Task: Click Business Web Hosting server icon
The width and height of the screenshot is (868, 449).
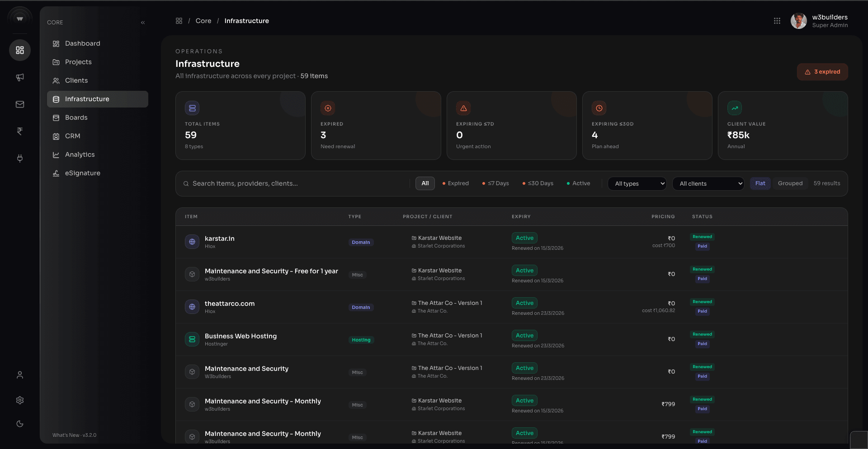Action: [192, 339]
